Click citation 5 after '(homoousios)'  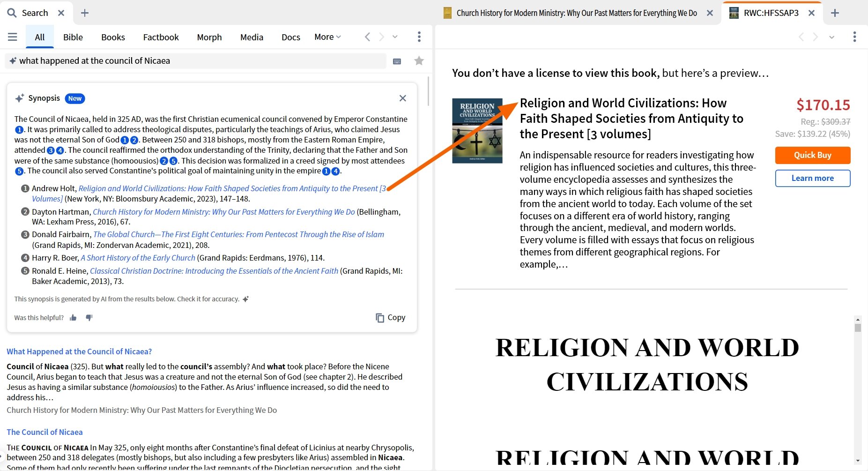(173, 161)
